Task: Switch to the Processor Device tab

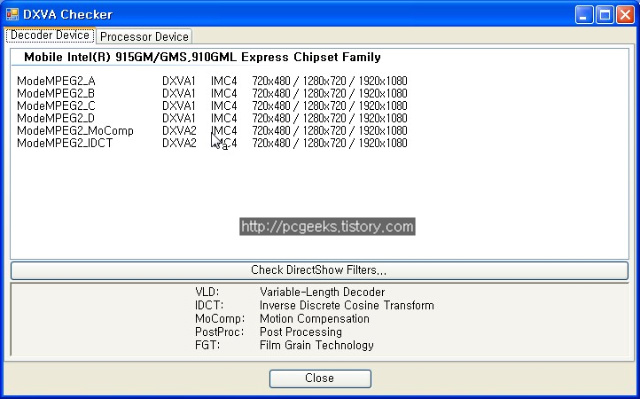Action: click(144, 37)
